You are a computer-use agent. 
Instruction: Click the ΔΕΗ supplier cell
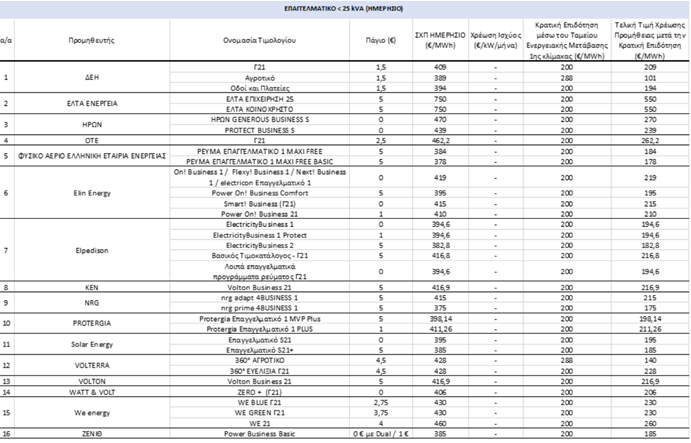(x=92, y=78)
